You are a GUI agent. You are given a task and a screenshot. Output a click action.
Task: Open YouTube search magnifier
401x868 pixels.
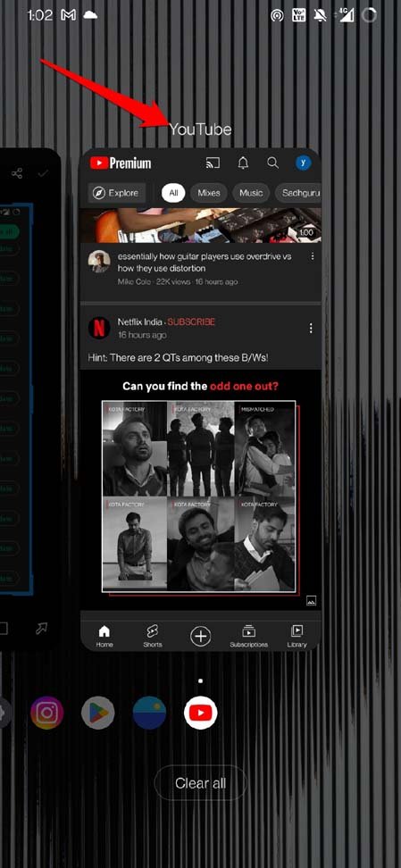pyautogui.click(x=272, y=163)
